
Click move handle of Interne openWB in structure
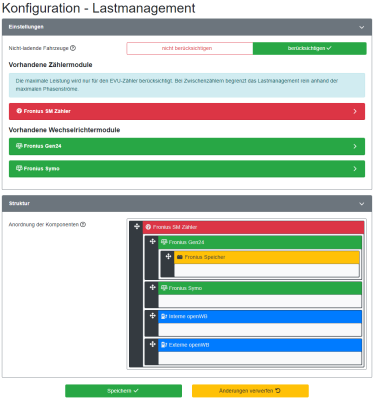pos(152,316)
